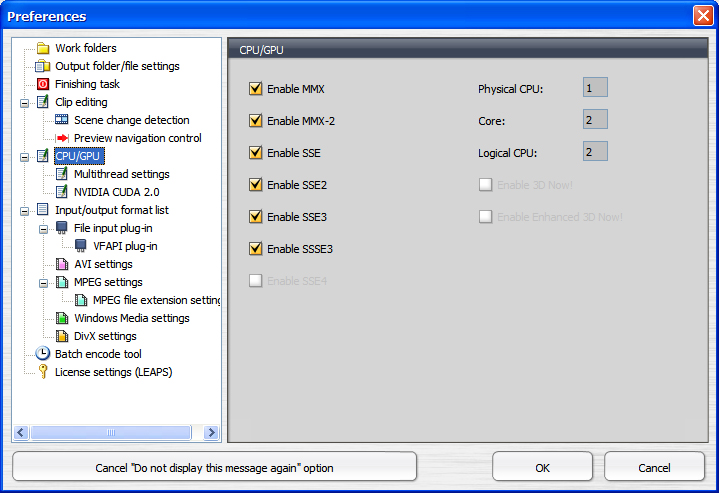The image size is (719, 493).
Task: Open License settings (LEAPS) page
Action: tap(113, 372)
